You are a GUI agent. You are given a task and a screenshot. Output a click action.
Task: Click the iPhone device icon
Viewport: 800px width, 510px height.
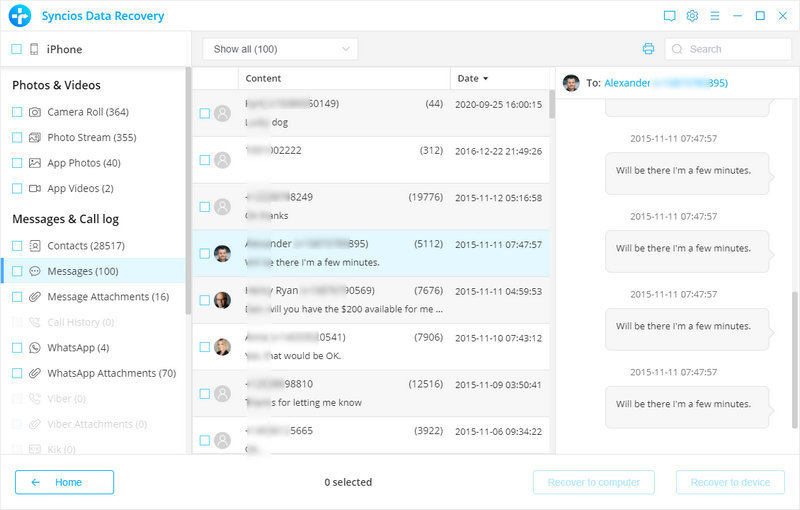click(34, 49)
